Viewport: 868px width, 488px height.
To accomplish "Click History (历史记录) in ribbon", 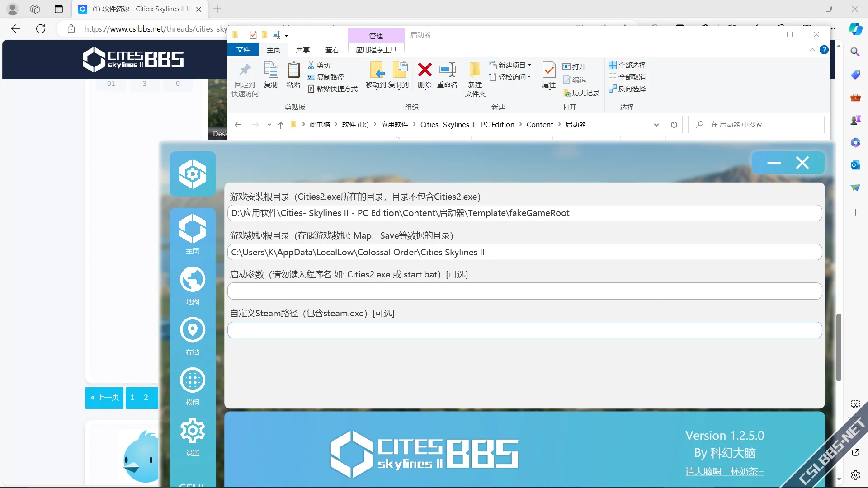I will pos(581,93).
